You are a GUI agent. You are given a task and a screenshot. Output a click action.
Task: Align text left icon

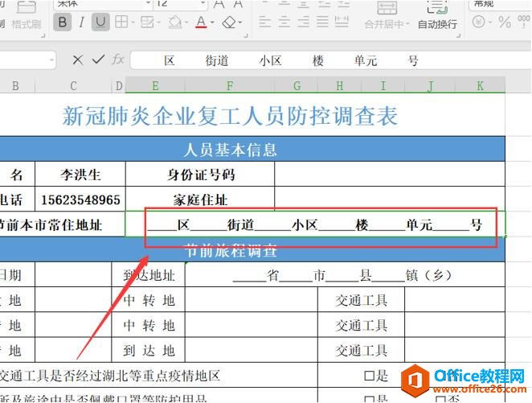coord(264,22)
